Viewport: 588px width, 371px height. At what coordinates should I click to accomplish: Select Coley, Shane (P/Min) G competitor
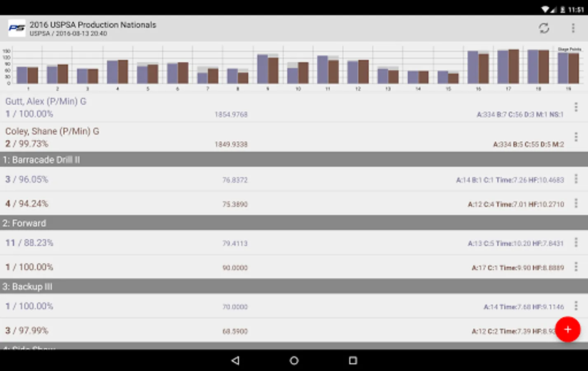[52, 131]
